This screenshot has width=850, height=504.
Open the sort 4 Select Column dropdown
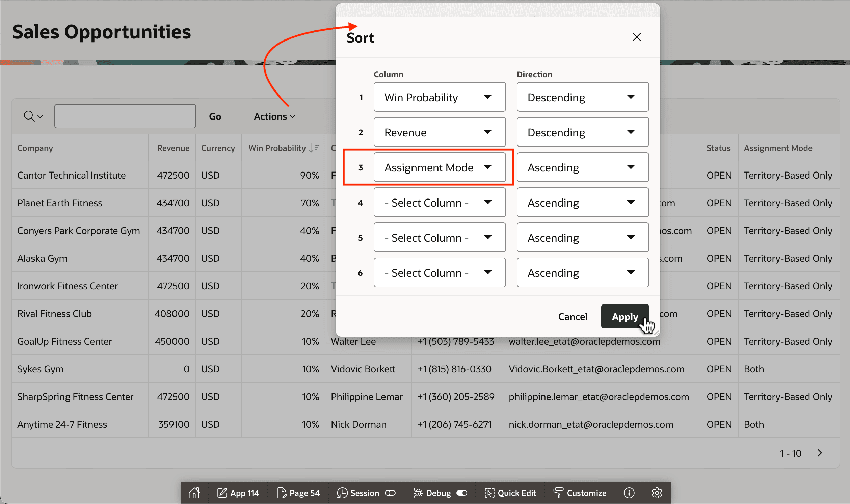[x=440, y=203]
